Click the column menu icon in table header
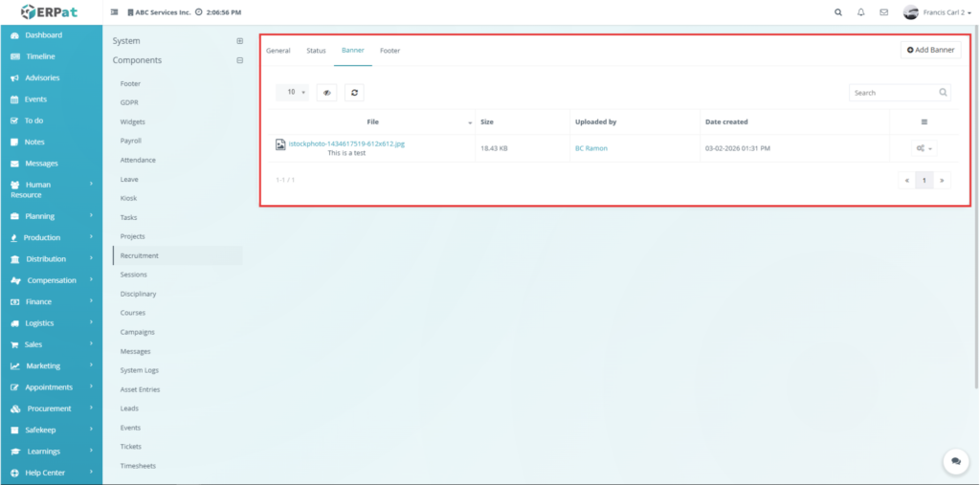Image resolution: width=980 pixels, height=485 pixels. 924,122
